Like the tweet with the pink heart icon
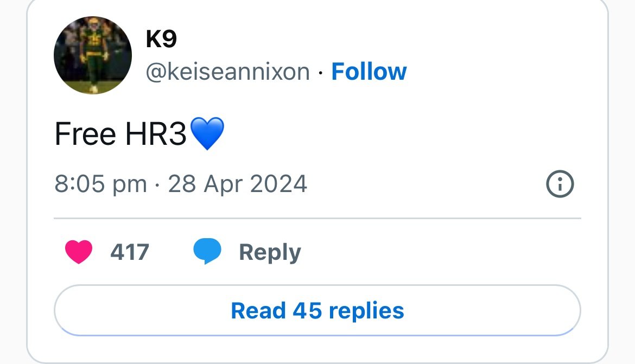The height and width of the screenshot is (364, 635). [79, 252]
